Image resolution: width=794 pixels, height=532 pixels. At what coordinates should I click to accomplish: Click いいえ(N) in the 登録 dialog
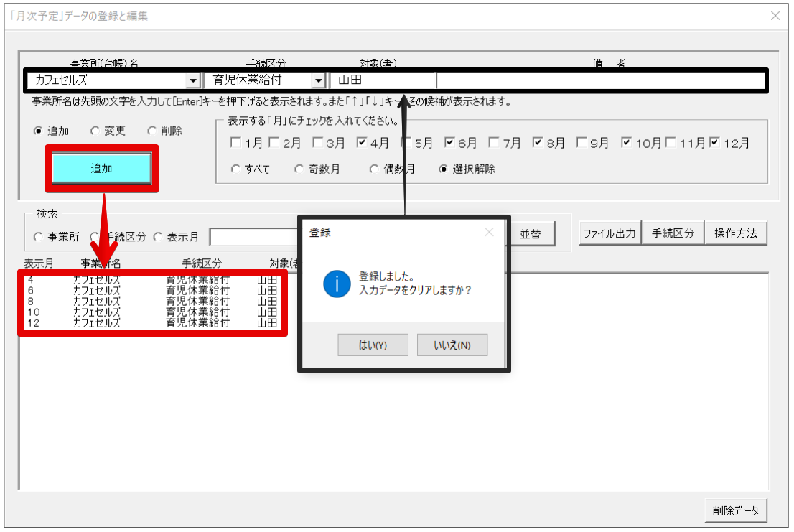tap(452, 345)
